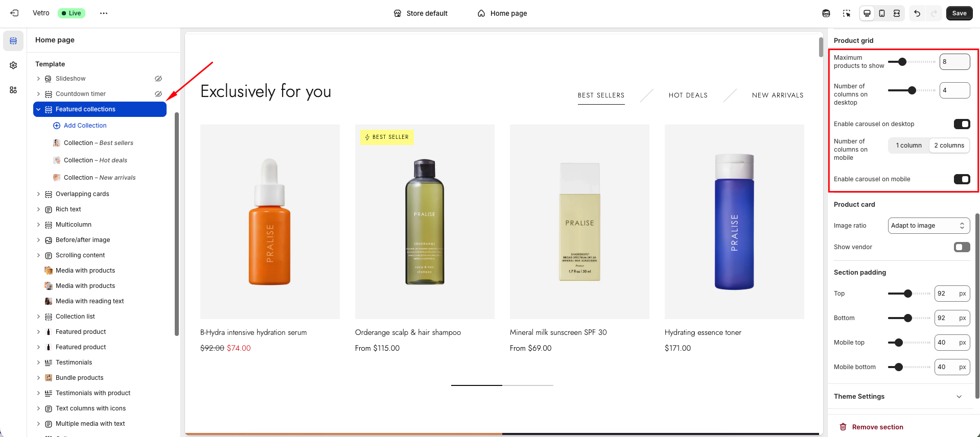Viewport: 980px width, 437px height.
Task: Open the Image ratio dropdown
Action: (928, 226)
